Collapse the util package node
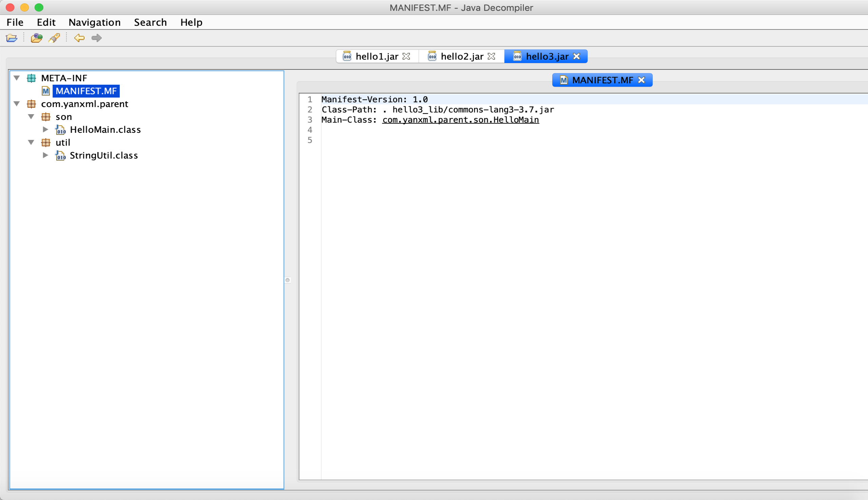The width and height of the screenshot is (868, 500). coord(31,143)
